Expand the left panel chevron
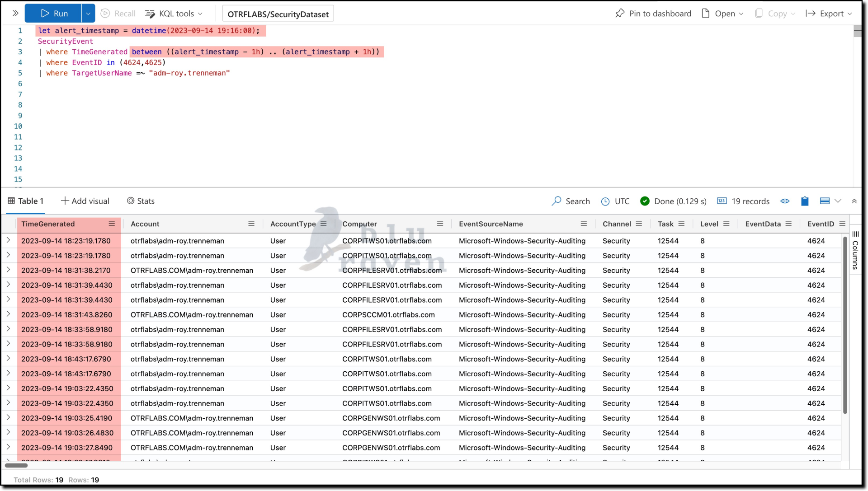Viewport: 868px width, 491px height. [15, 14]
